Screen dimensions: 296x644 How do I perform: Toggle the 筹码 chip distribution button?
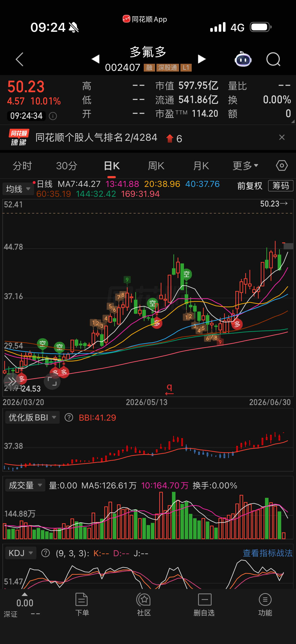(280, 186)
